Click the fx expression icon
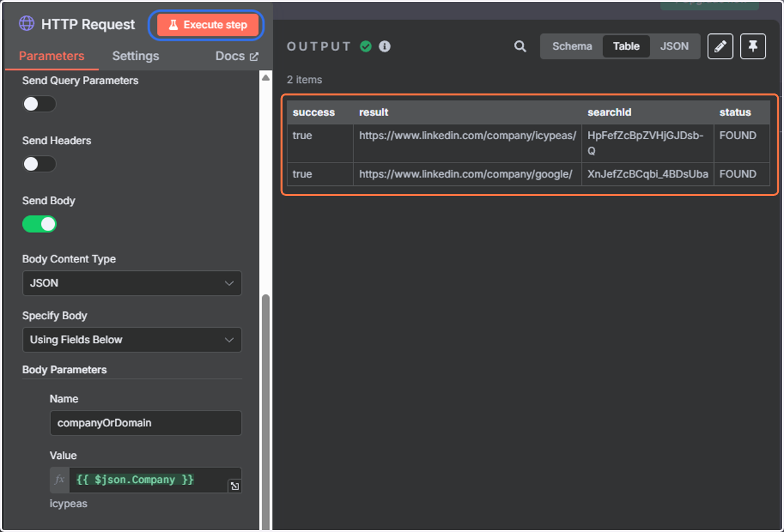 59,480
